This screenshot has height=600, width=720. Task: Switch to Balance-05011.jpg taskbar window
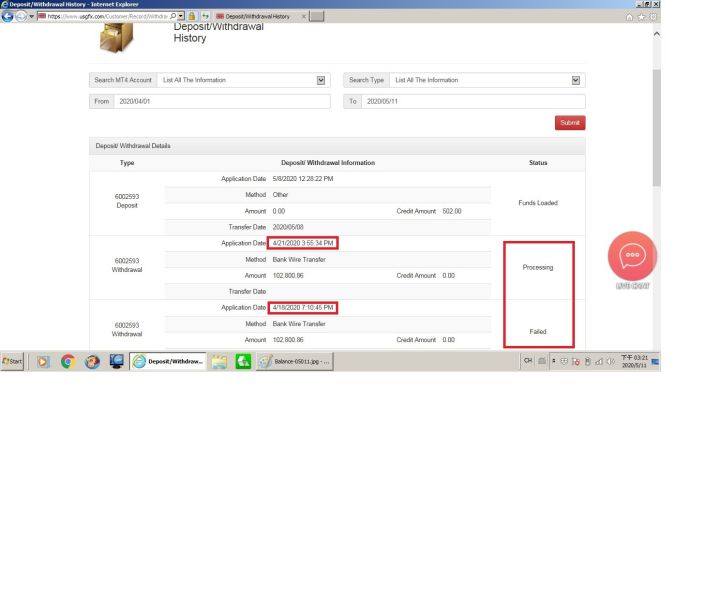[294, 362]
